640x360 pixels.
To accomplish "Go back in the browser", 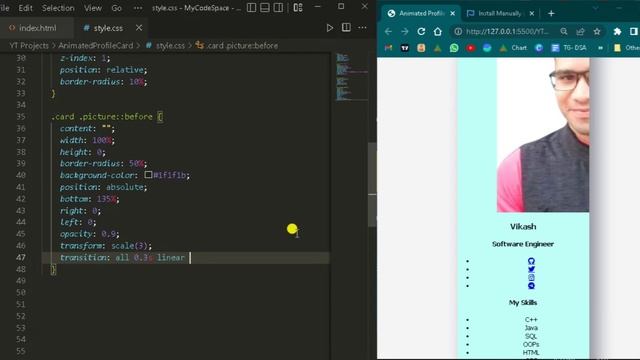I will click(x=388, y=31).
